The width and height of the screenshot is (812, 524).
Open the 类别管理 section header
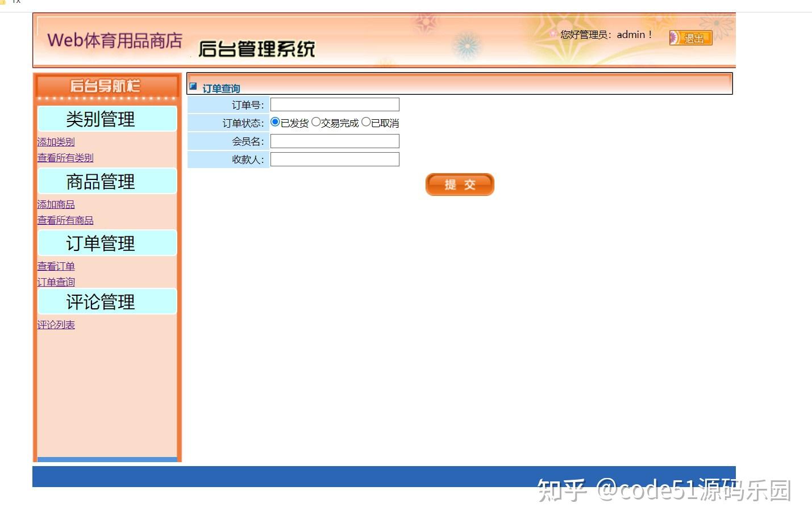[x=107, y=119]
